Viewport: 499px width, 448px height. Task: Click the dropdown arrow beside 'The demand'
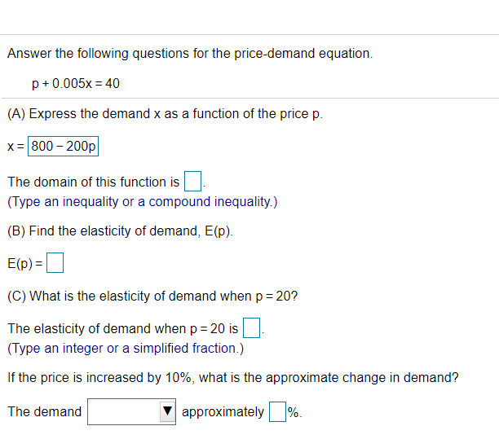click(x=168, y=412)
